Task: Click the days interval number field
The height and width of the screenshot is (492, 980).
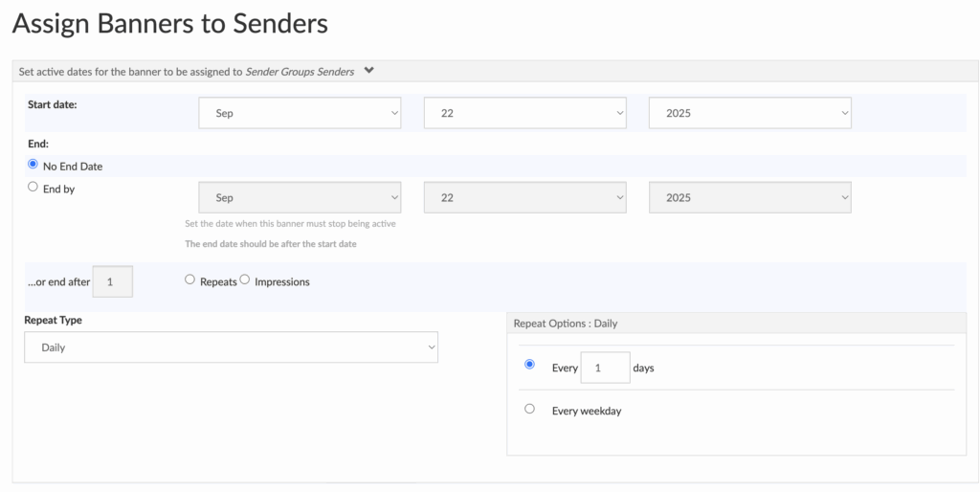Action: pos(605,368)
